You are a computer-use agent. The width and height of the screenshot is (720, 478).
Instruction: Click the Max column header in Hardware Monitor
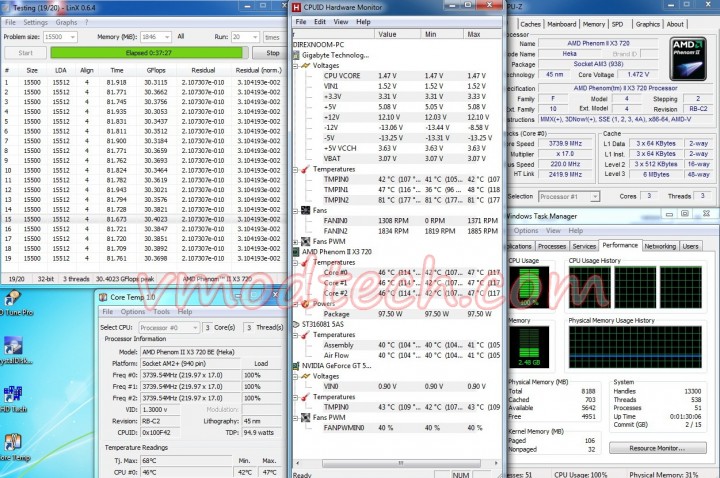click(481, 34)
